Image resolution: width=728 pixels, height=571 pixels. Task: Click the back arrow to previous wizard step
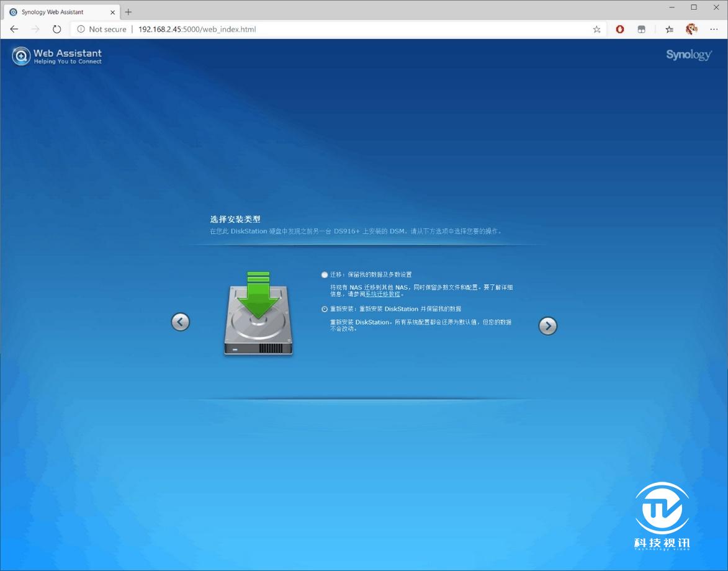coord(180,321)
